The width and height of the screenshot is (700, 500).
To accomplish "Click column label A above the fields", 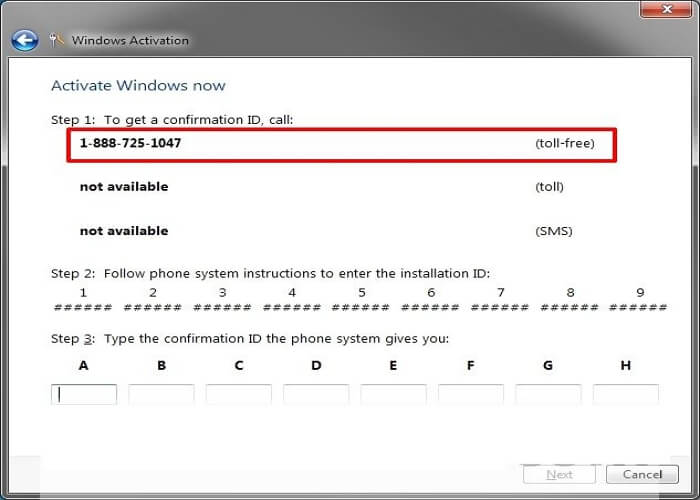I will tap(83, 366).
